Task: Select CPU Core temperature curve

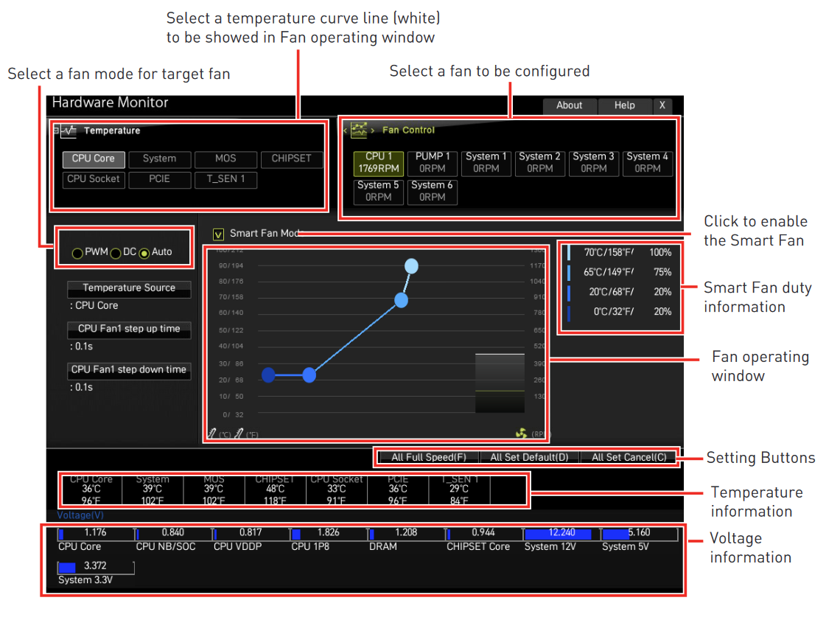Action: [x=94, y=159]
